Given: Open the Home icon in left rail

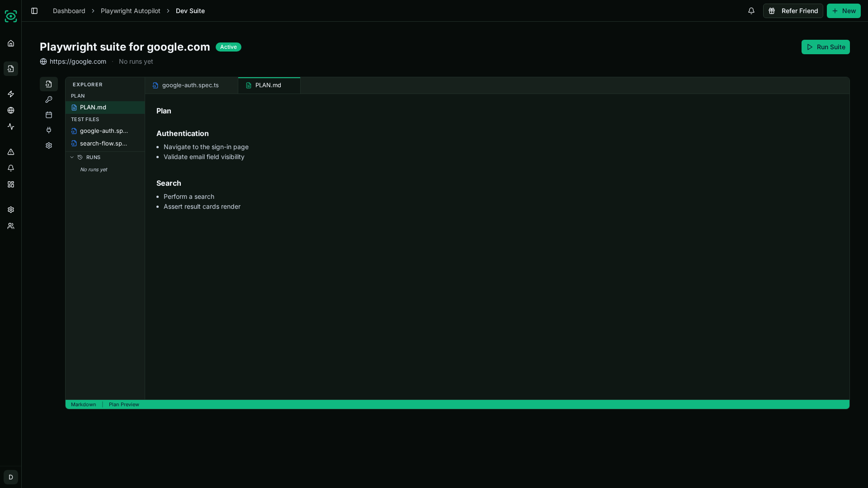Looking at the screenshot, I should point(11,43).
